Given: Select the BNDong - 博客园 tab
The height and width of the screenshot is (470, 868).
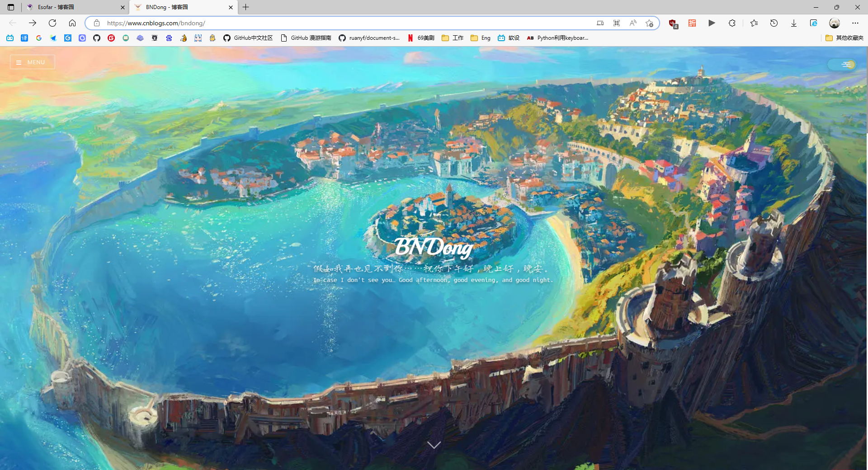Looking at the screenshot, I should coord(184,7).
